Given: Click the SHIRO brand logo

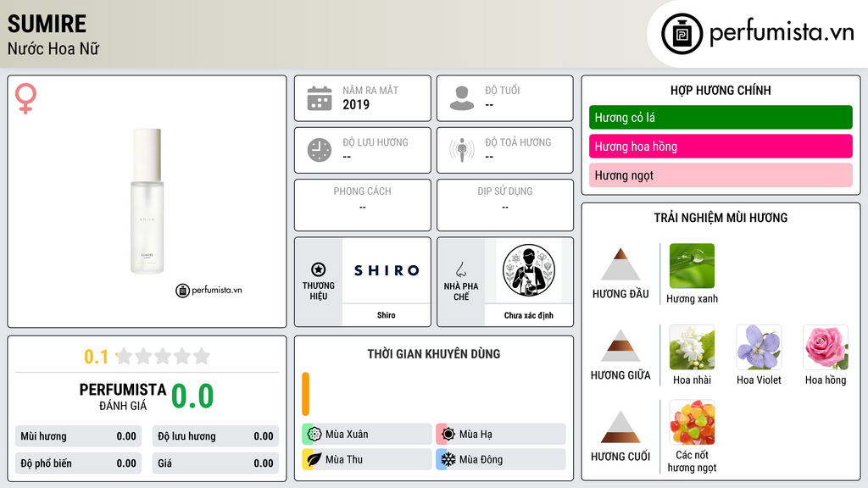Looking at the screenshot, I should coord(387,270).
